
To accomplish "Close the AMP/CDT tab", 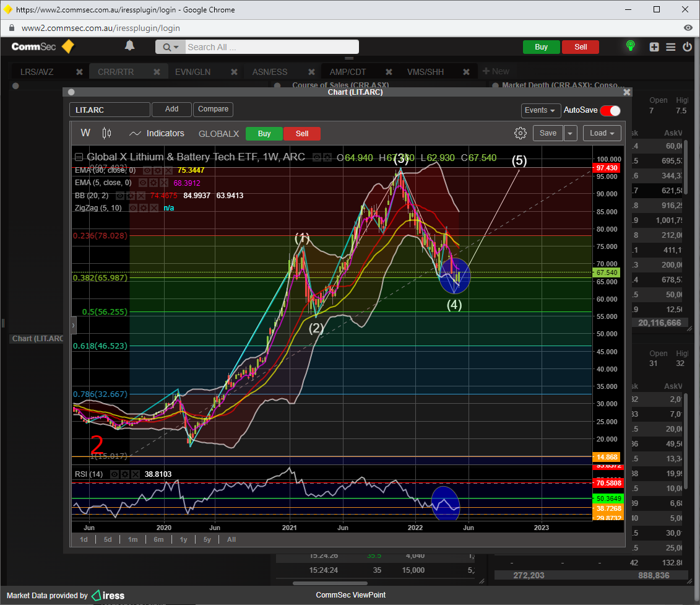I will (x=389, y=72).
